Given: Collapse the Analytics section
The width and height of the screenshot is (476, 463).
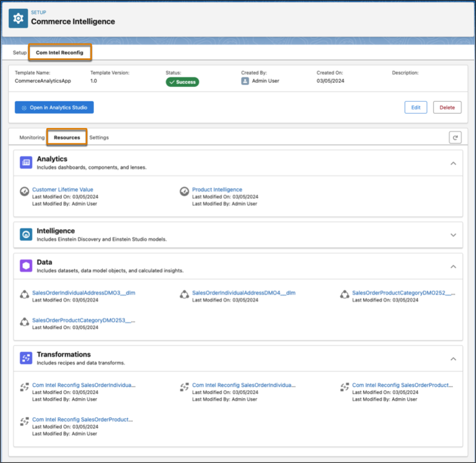Looking at the screenshot, I should pos(453,163).
